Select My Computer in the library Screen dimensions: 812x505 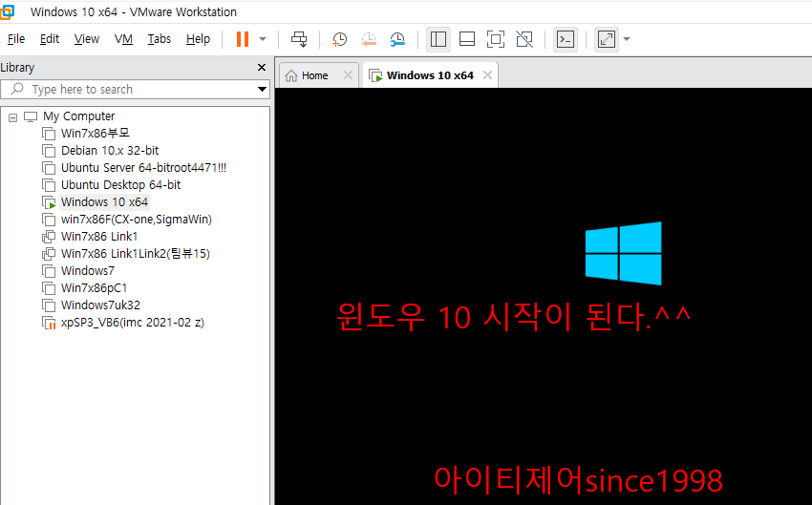(x=78, y=116)
